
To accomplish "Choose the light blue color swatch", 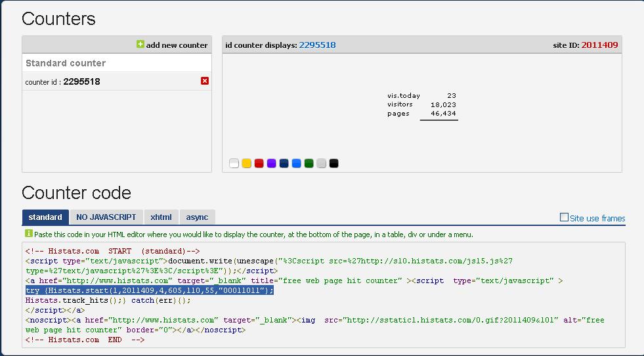I will click(x=297, y=163).
